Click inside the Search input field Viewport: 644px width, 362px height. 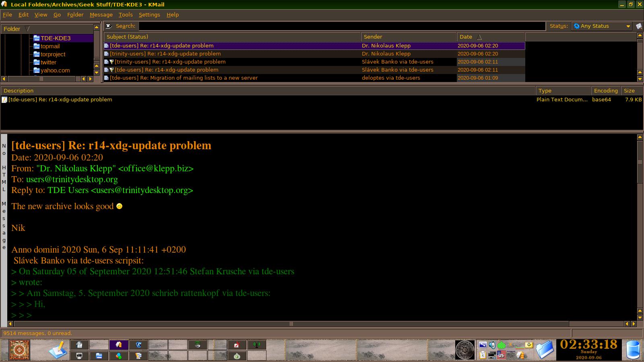(x=342, y=26)
